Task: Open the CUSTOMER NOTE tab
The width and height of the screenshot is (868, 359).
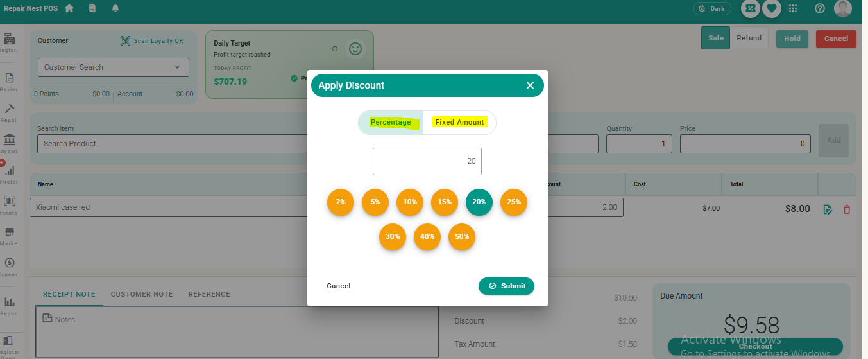Action: click(x=142, y=294)
